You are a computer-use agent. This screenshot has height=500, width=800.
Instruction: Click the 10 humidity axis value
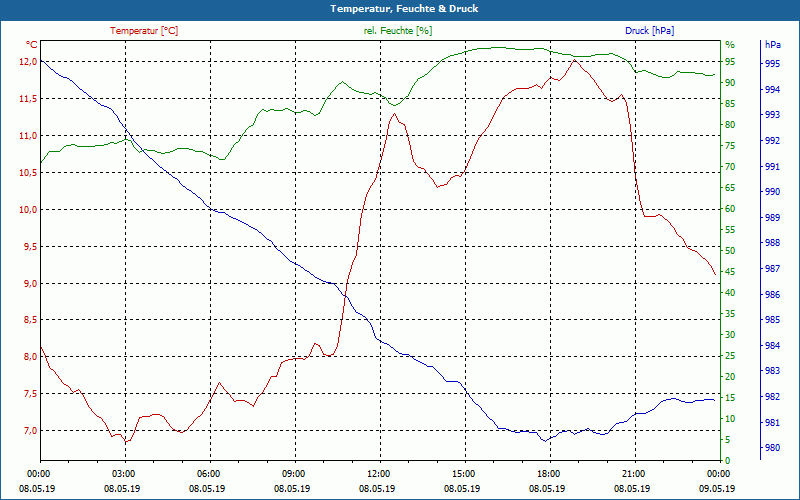(730, 419)
